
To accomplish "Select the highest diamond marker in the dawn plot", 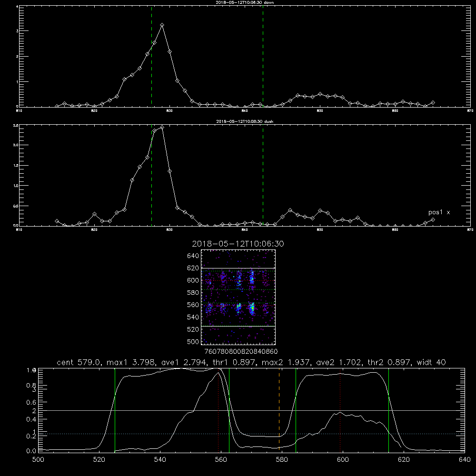I will tap(162, 25).
